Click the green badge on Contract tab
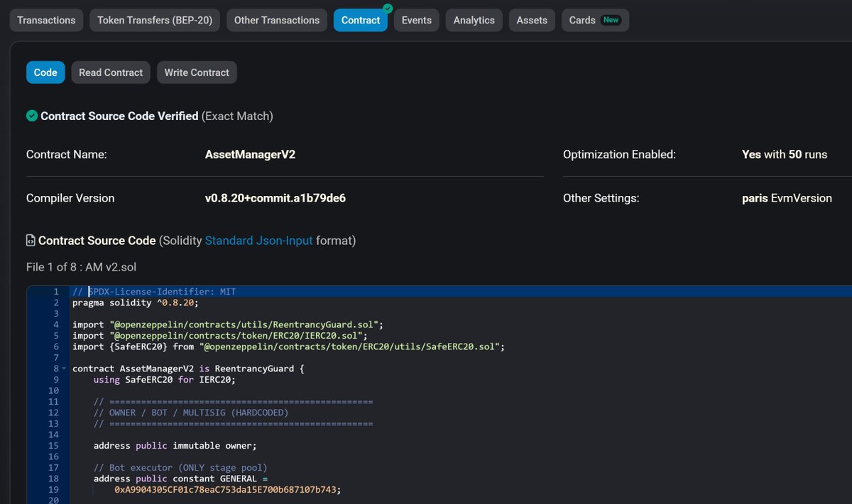 (x=388, y=9)
